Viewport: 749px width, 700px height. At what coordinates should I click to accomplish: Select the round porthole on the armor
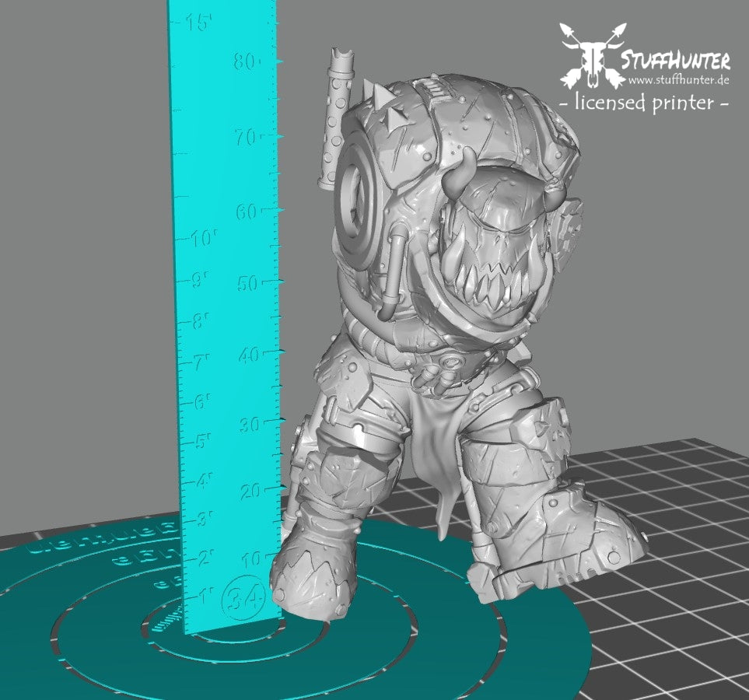356,191
